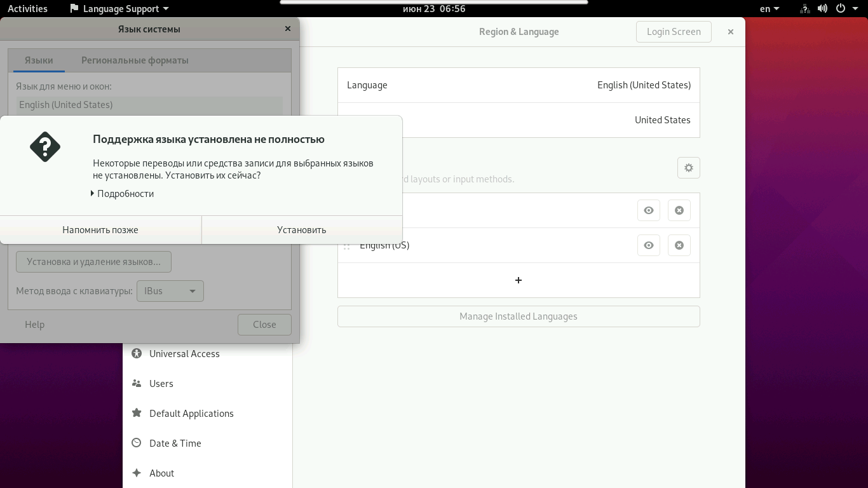This screenshot has height=488, width=868.
Task: Open the Date & Time settings panel
Action: [207, 444]
